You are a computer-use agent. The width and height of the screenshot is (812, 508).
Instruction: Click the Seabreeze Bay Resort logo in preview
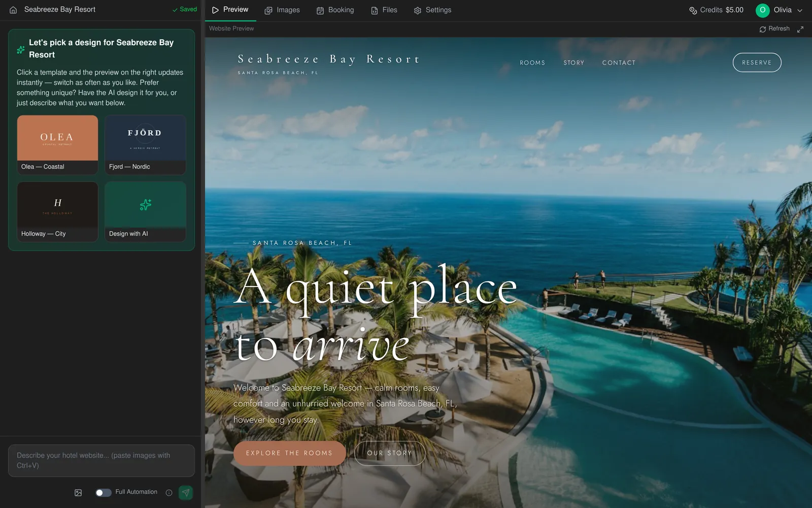point(329,64)
